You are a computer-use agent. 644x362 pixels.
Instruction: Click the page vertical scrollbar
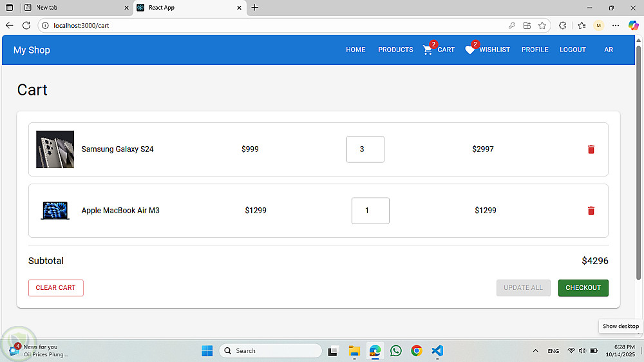pos(638,162)
